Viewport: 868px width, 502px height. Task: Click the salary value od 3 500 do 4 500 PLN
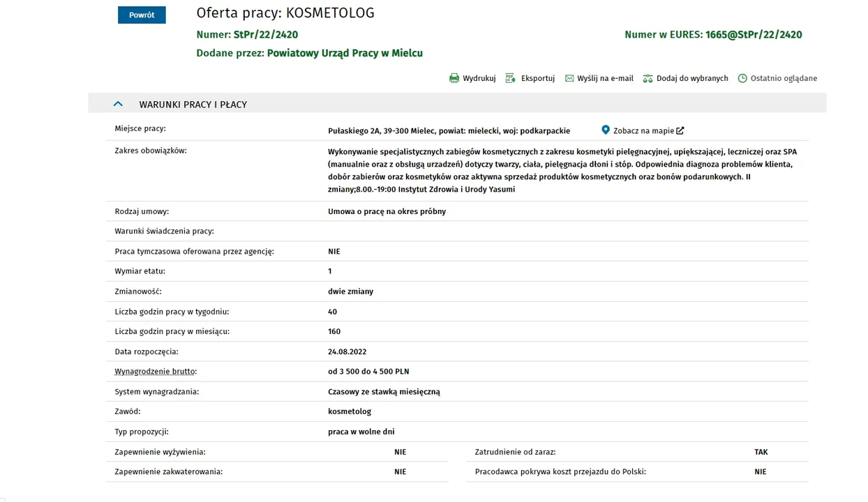point(368,372)
